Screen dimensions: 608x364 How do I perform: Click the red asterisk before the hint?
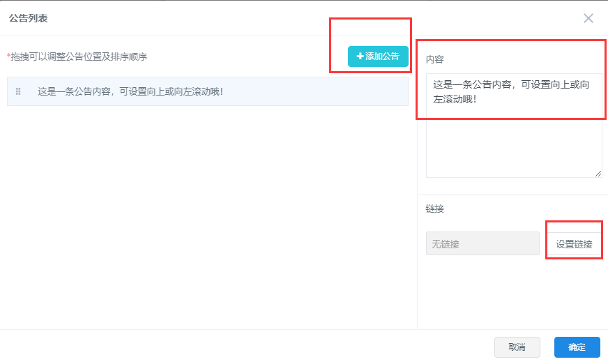[8, 56]
